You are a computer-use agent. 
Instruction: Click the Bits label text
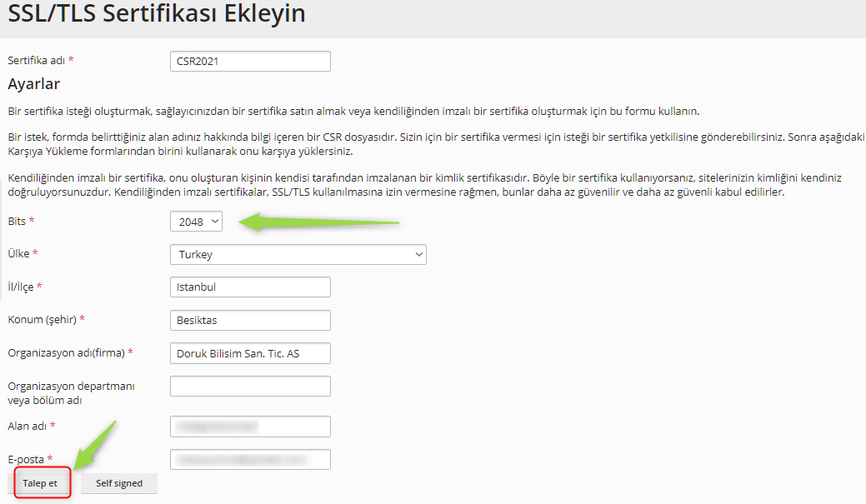click(17, 221)
